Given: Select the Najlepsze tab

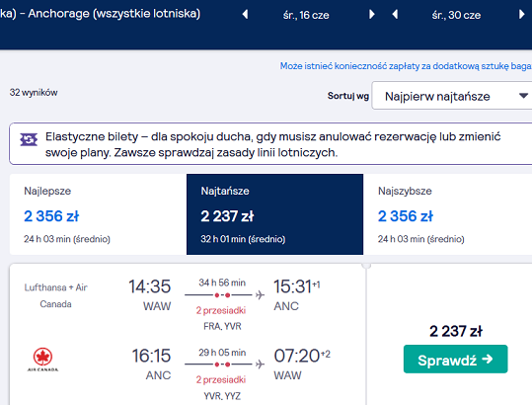Looking at the screenshot, I should click(98, 214).
